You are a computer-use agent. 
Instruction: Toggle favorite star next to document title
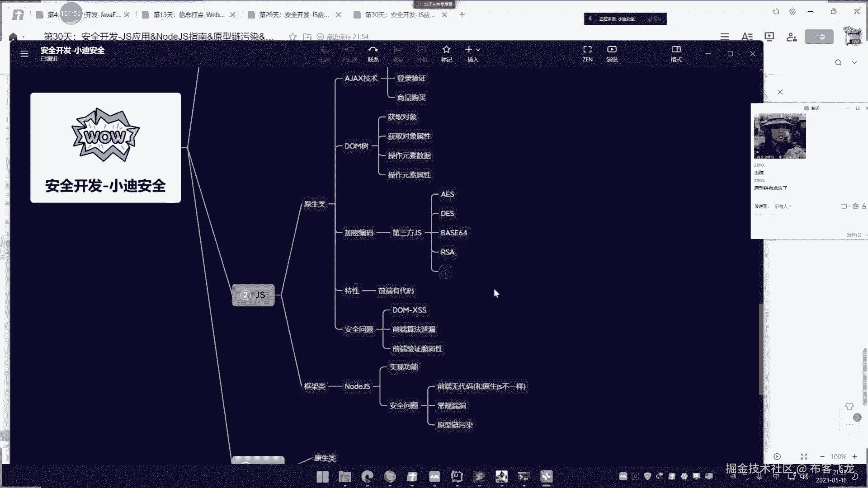coord(293,37)
